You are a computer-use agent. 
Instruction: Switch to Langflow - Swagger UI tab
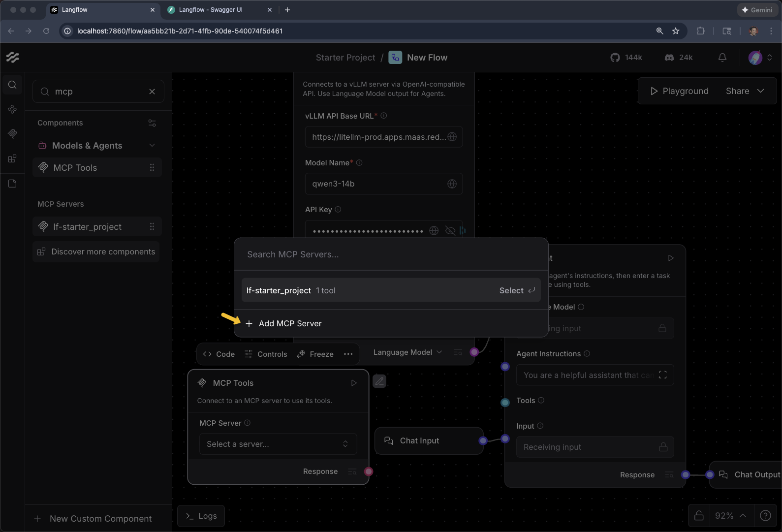[211, 10]
